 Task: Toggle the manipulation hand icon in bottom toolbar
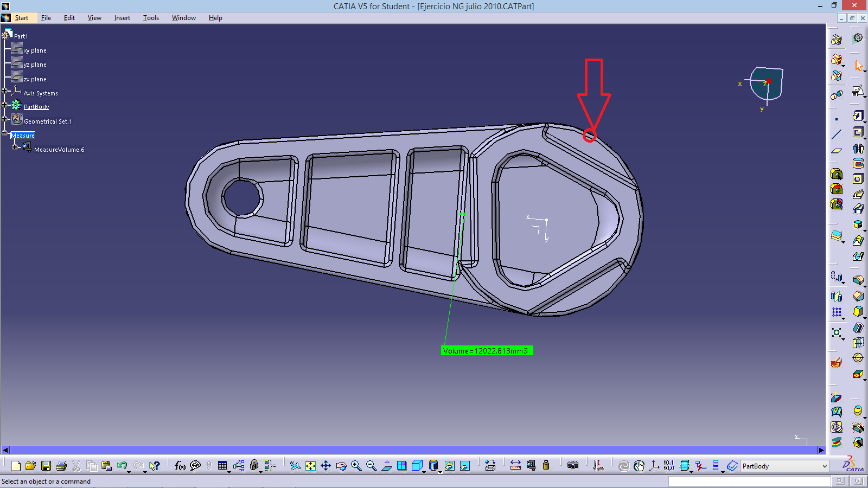click(x=639, y=466)
